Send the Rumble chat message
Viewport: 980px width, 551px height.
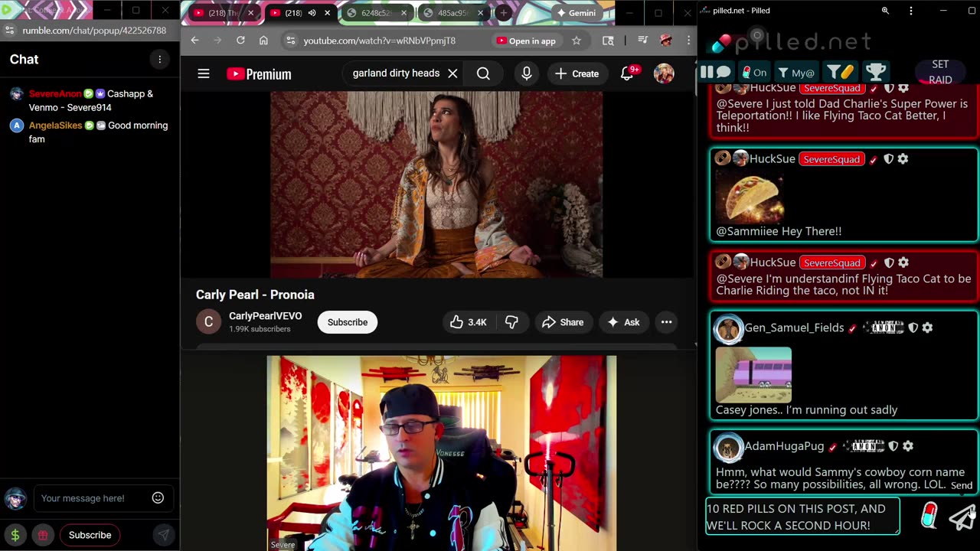pos(163,535)
